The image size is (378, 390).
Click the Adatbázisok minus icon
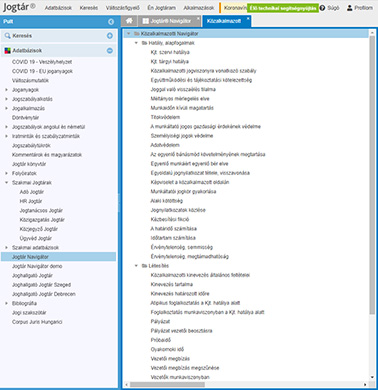(x=110, y=51)
